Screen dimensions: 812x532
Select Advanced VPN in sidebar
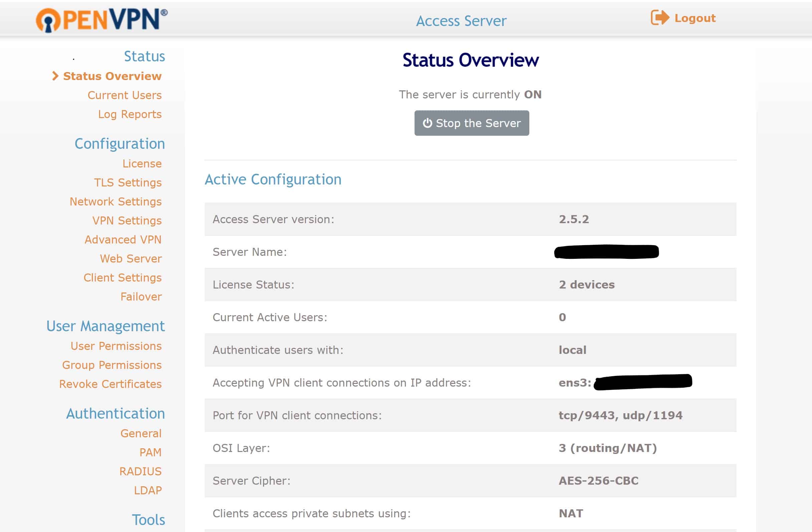(x=123, y=240)
